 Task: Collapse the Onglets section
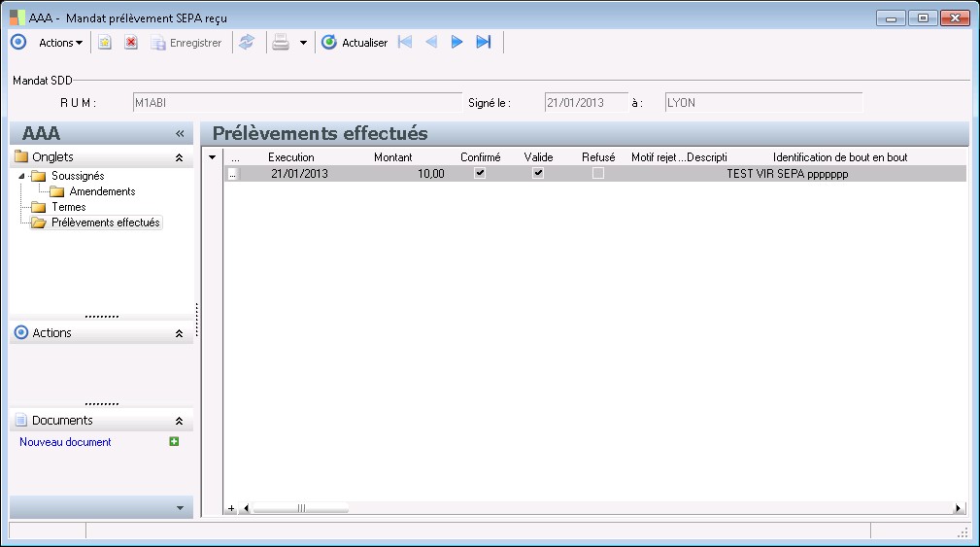[179, 157]
